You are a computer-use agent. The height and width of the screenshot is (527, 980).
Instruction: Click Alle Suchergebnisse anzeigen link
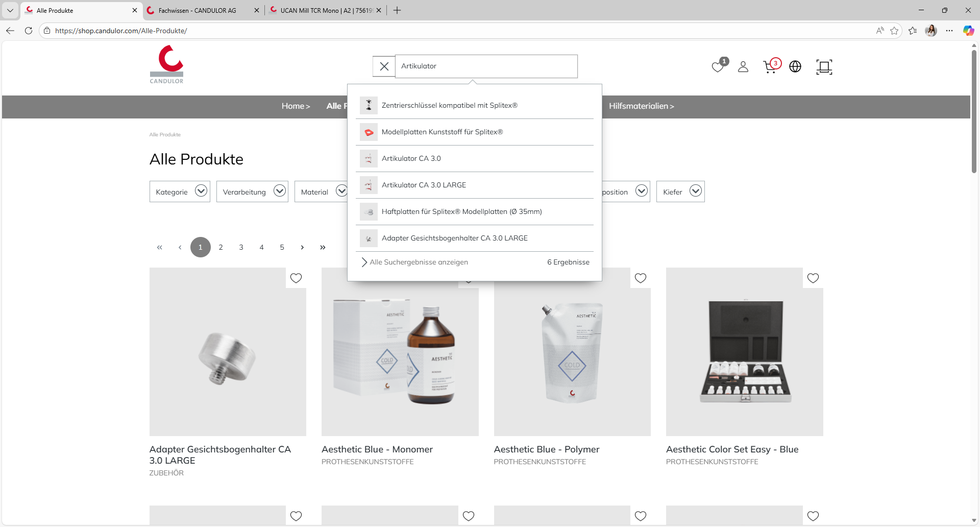[x=419, y=262]
